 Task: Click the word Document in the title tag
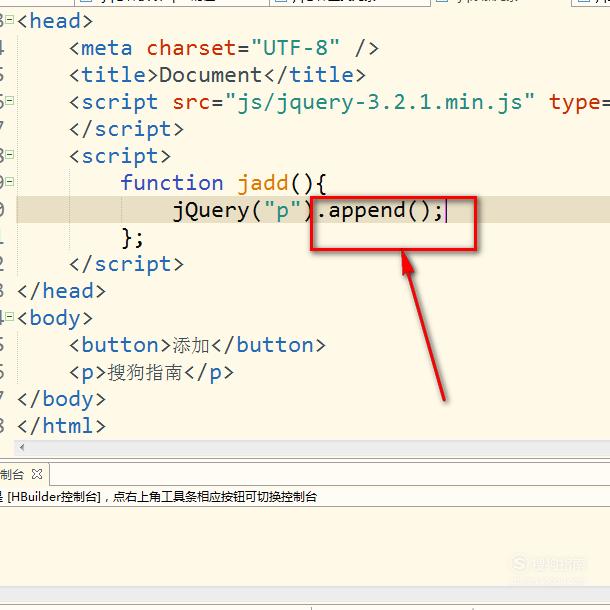click(210, 75)
